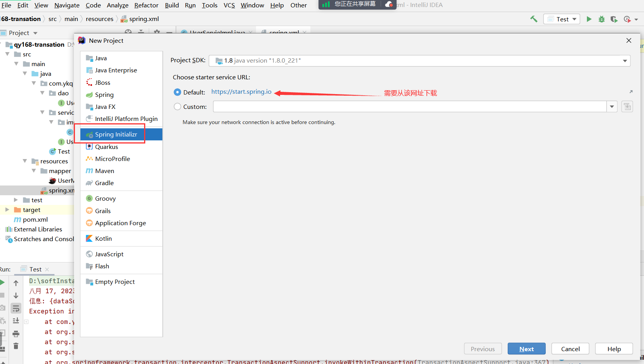Start debugging with the bug icon

pos(602,19)
